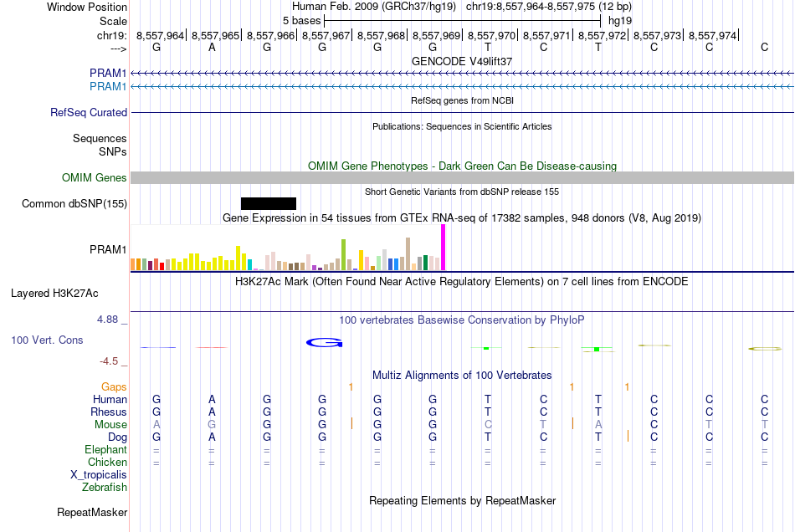Click the chr19: ruler label
The height and width of the screenshot is (532, 795).
click(x=111, y=35)
